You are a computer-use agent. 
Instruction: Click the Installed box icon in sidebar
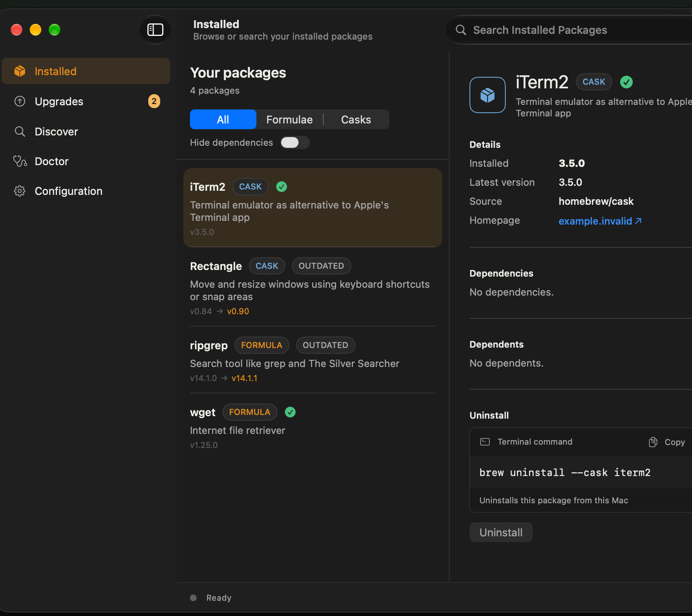[20, 71]
